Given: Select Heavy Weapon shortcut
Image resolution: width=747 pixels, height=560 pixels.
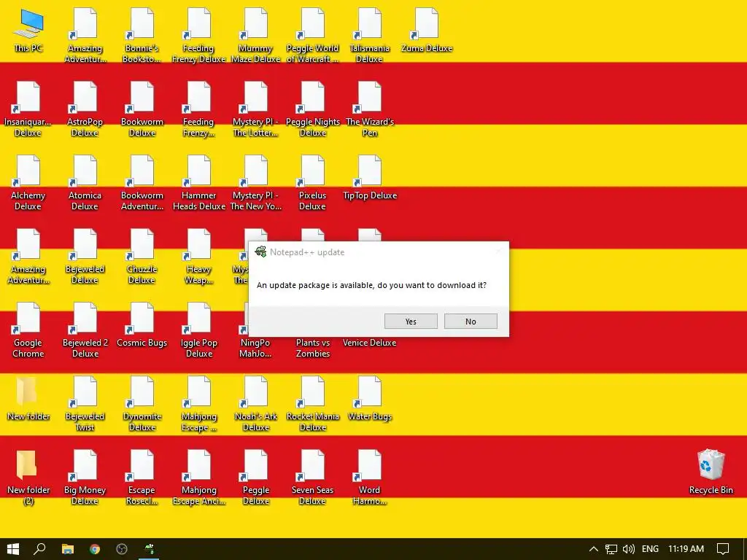Looking at the screenshot, I should [x=199, y=257].
